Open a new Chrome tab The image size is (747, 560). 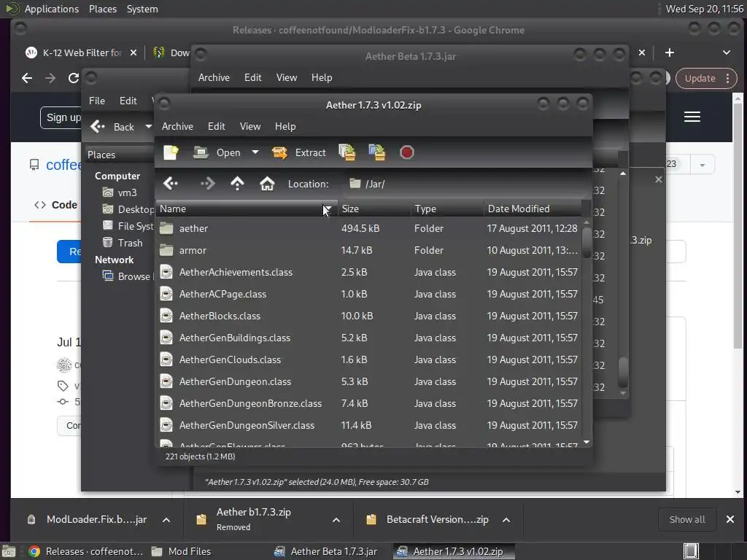click(x=670, y=52)
